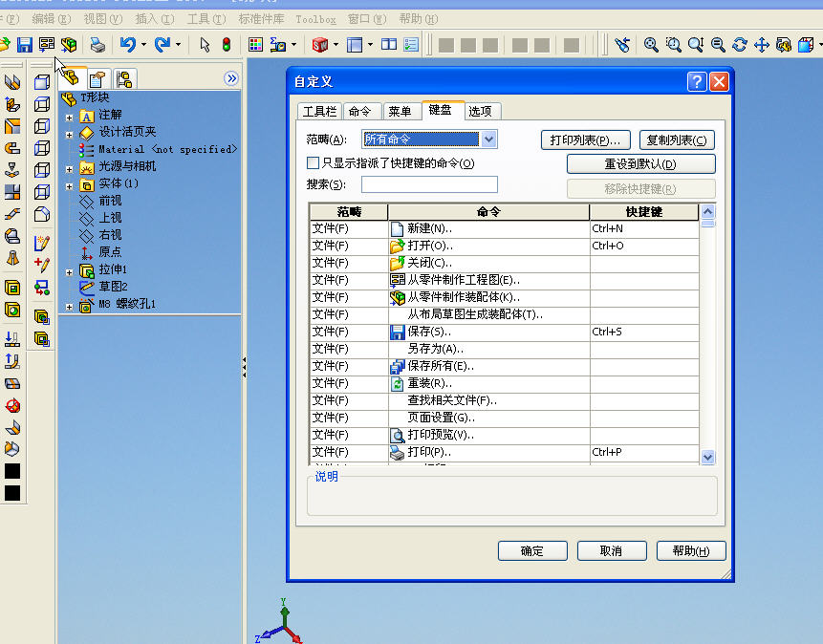This screenshot has height=644, width=823.
Task: Click the Sketch pencil icon in left toolbar
Action: point(41,243)
